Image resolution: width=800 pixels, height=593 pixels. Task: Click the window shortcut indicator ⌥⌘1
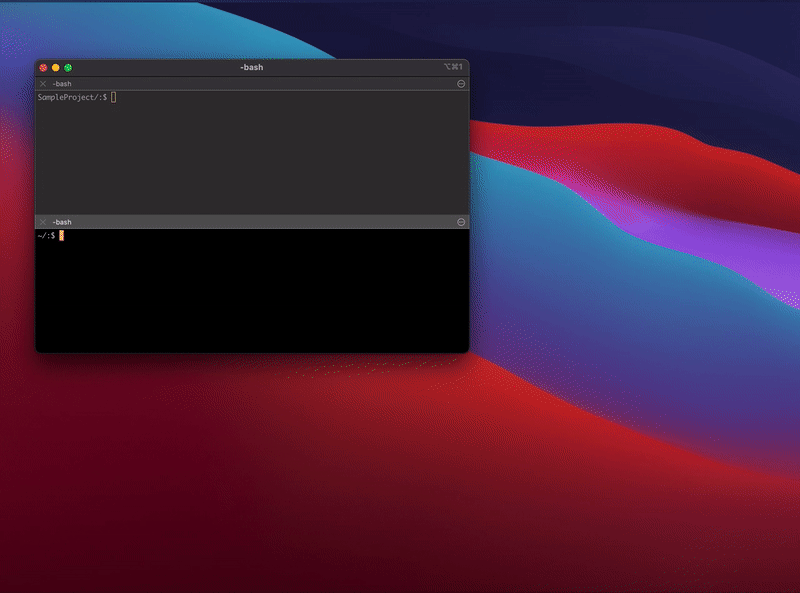pyautogui.click(x=453, y=67)
